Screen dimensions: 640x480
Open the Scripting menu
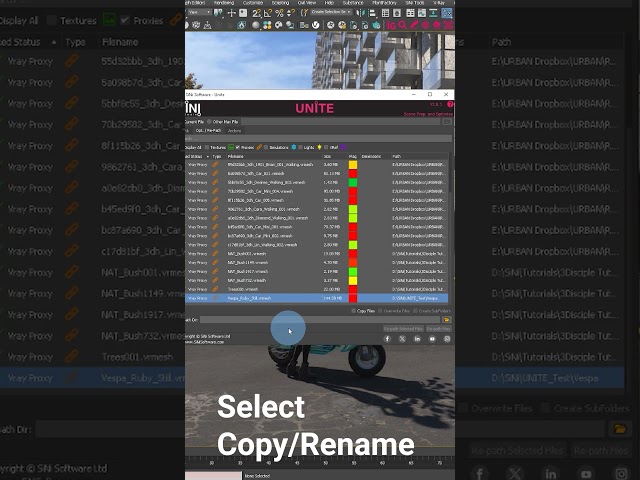[280, 3]
